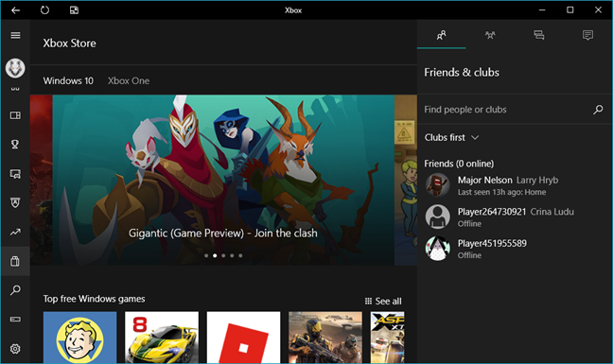
Task: Open the Asphalt Xtreme game tile
Action: tap(388, 338)
